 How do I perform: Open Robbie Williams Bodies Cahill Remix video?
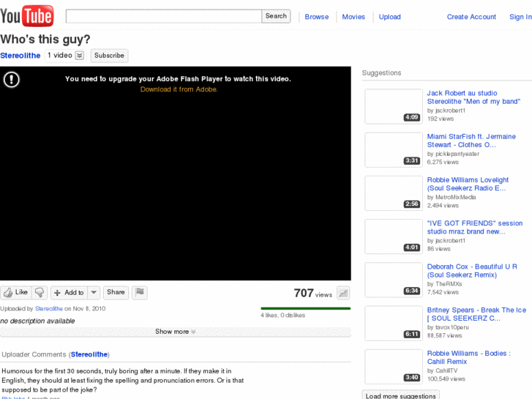tap(468, 357)
